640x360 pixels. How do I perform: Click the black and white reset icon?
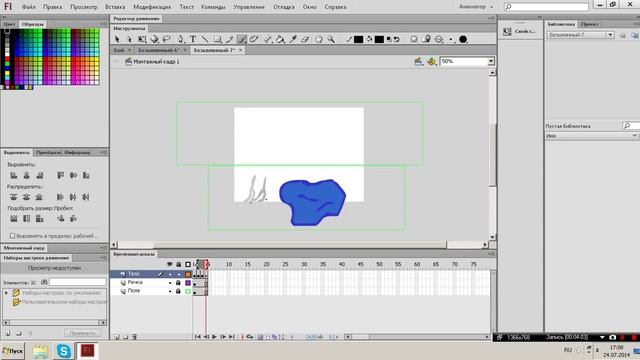[389, 39]
